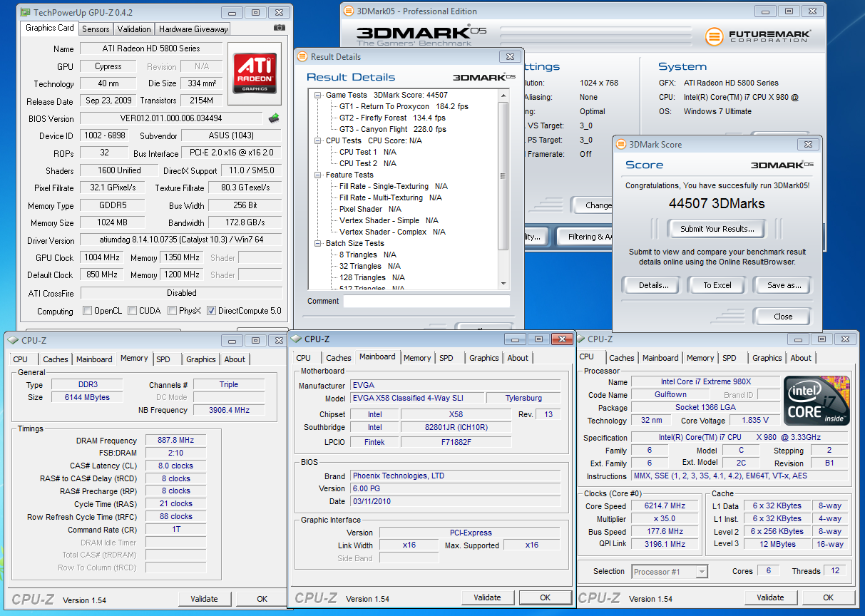Viewport: 865px width, 616px height.
Task: Open the About tab in the CPU-Z CPU window
Action: [x=801, y=358]
